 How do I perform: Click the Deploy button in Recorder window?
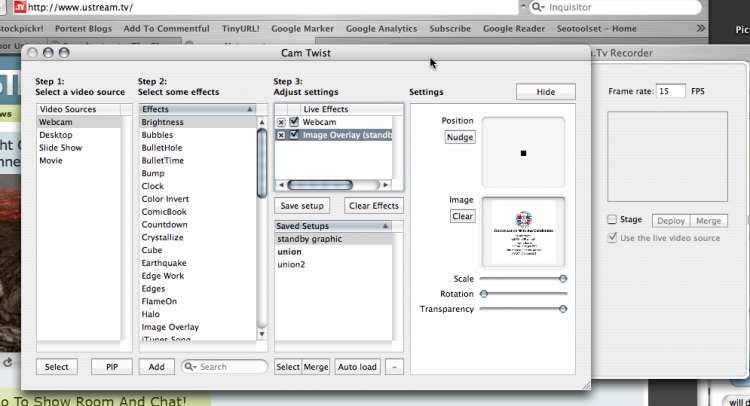tap(671, 220)
